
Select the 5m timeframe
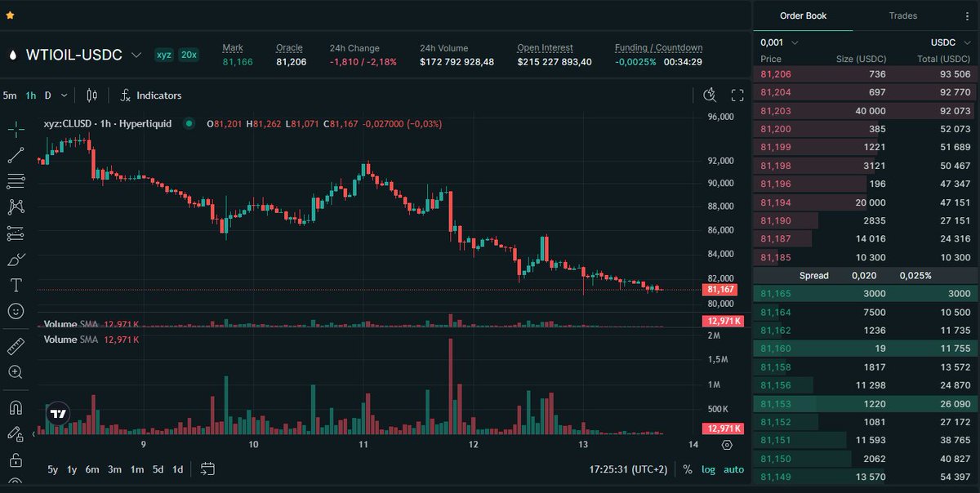pos(10,95)
